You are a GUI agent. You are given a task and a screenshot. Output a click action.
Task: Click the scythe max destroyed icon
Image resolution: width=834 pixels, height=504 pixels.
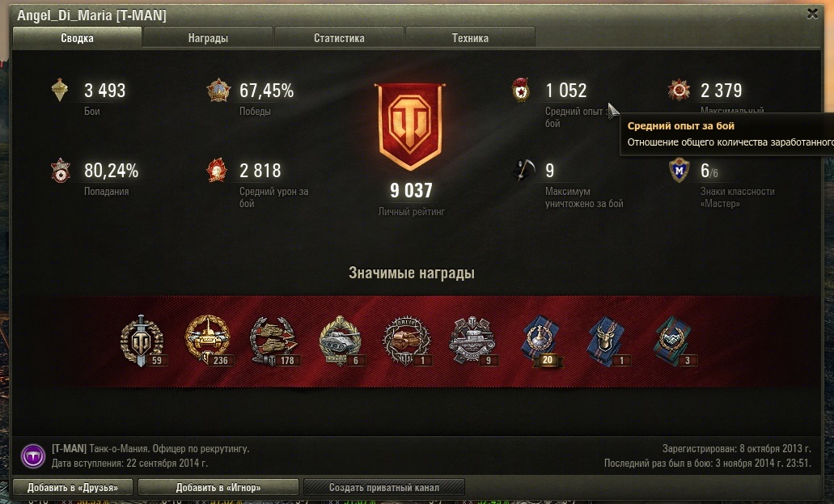(x=524, y=171)
